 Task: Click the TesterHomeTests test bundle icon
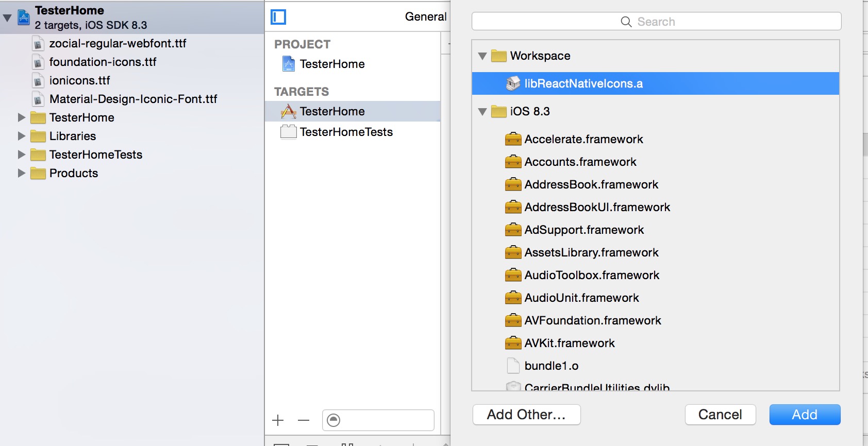289,132
